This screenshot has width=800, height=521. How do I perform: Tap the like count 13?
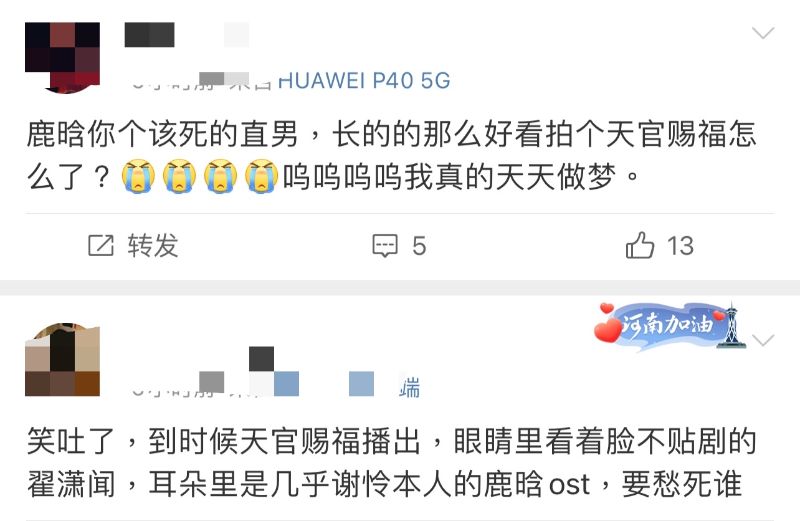point(680,246)
